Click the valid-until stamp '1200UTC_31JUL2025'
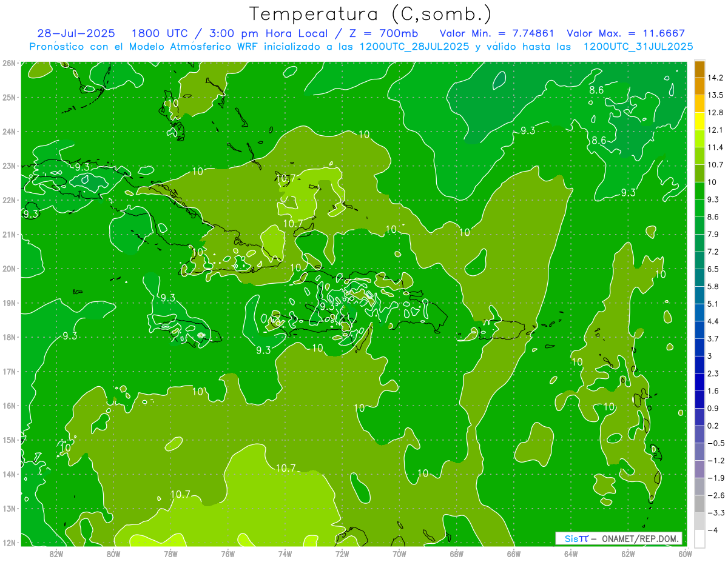This screenshot has height=562, width=728. [x=639, y=47]
